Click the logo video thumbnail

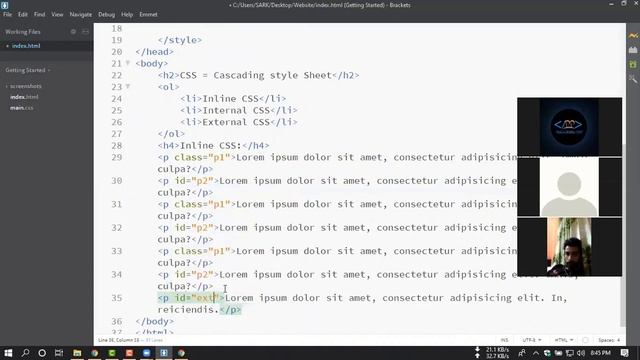(x=569, y=127)
